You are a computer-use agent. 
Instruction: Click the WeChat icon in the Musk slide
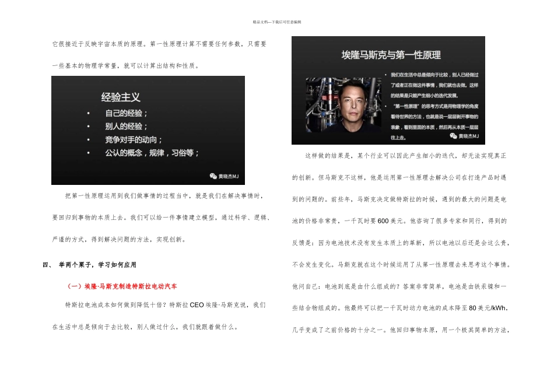coord(453,136)
